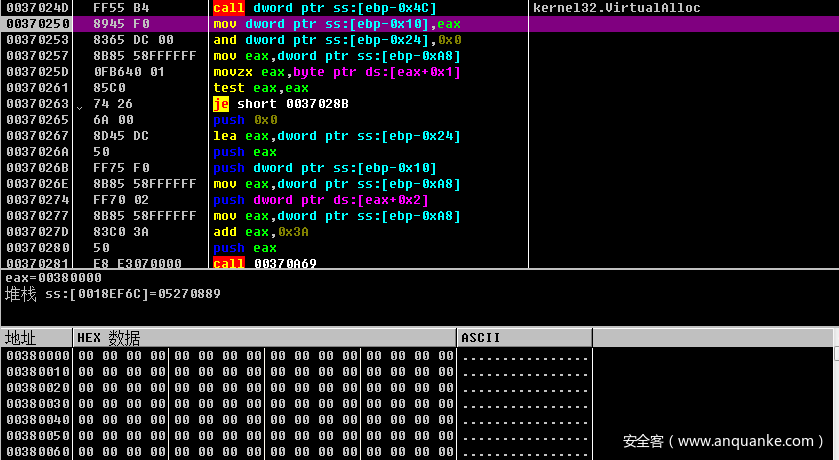Select the test eax,eax instruction
839x460 pixels.
(261, 88)
